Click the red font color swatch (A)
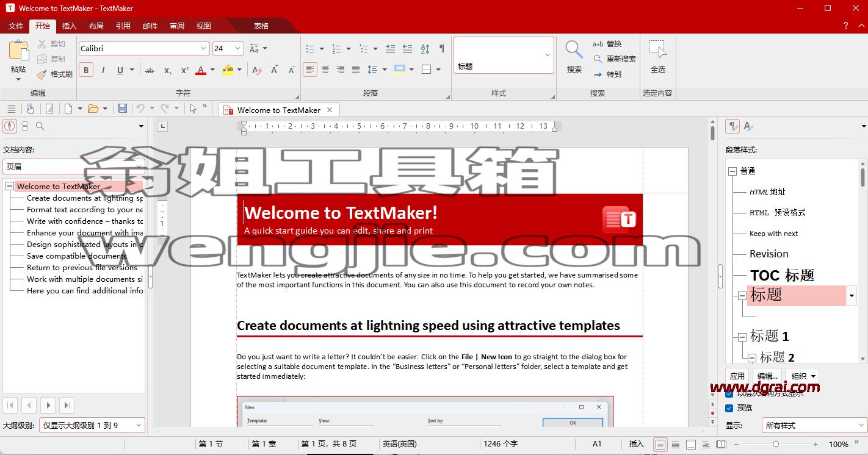The image size is (868, 455). (201, 70)
